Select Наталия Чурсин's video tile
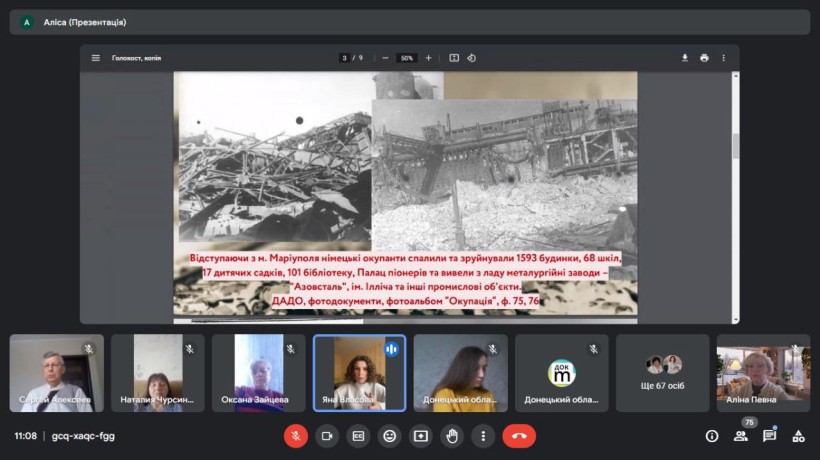Image resolution: width=820 pixels, height=460 pixels. click(157, 373)
